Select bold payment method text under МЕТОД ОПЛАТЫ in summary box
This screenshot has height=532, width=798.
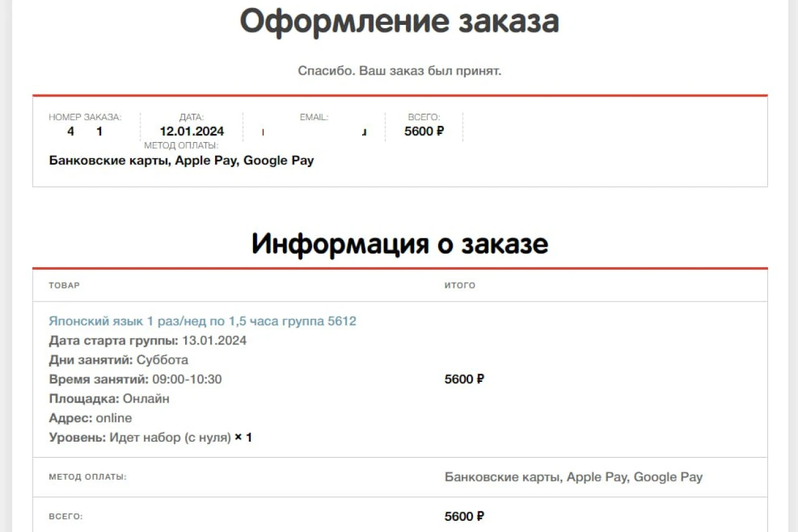(181, 161)
